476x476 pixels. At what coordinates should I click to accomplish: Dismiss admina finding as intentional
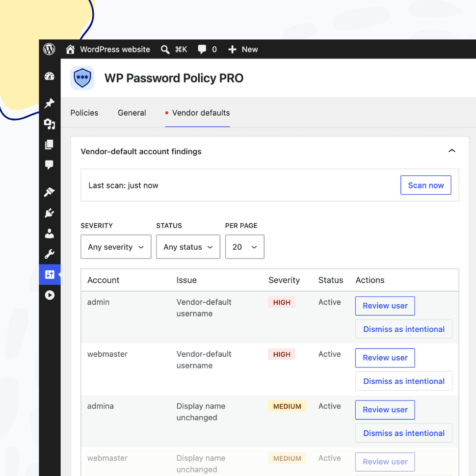click(404, 433)
